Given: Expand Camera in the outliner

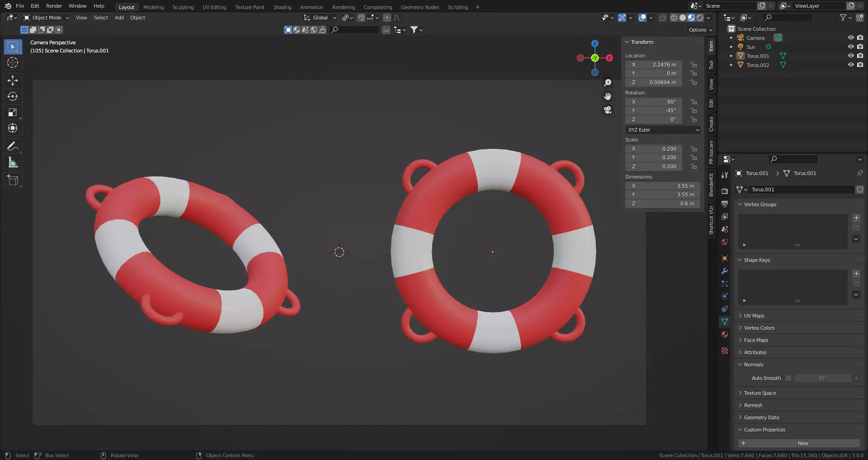Looking at the screenshot, I should pos(731,38).
